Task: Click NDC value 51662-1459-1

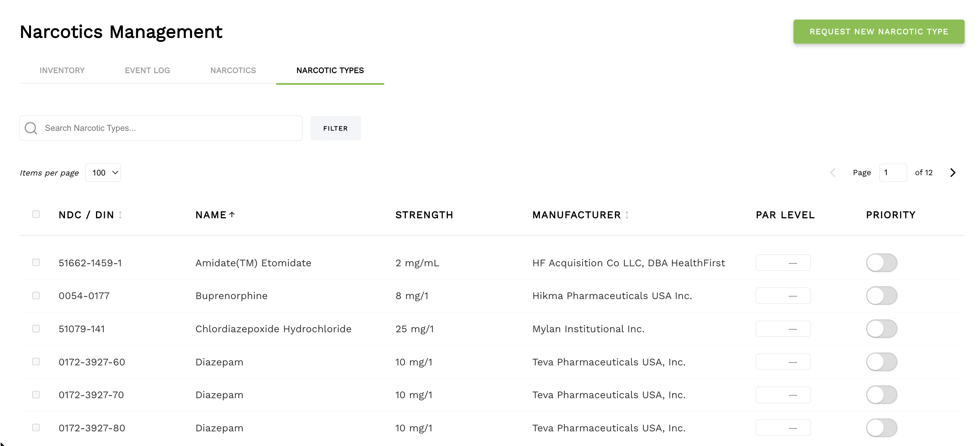Action: [x=90, y=263]
